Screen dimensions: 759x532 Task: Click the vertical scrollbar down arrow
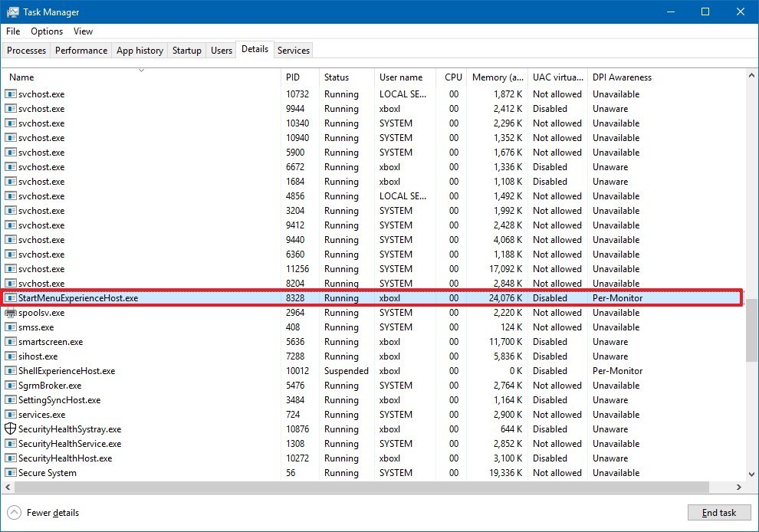pos(751,475)
